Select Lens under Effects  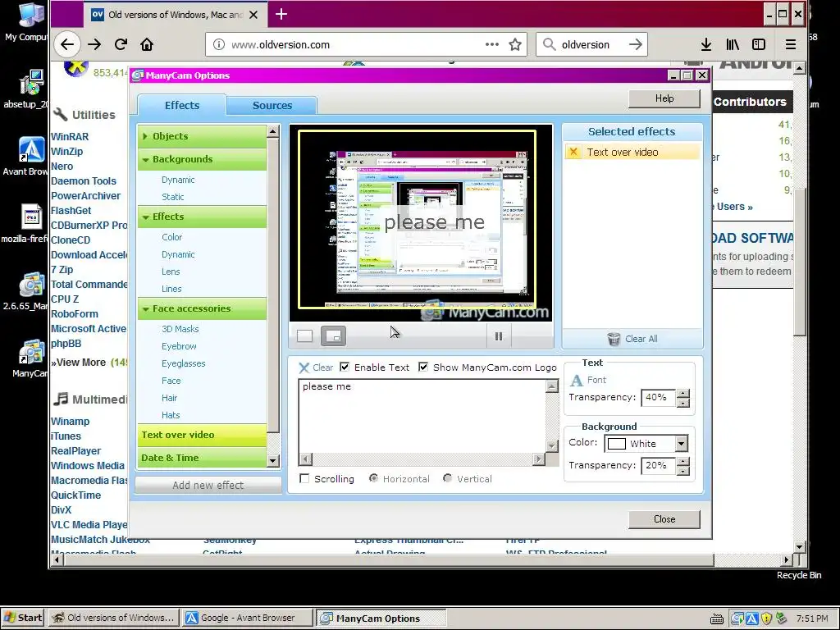171,272
